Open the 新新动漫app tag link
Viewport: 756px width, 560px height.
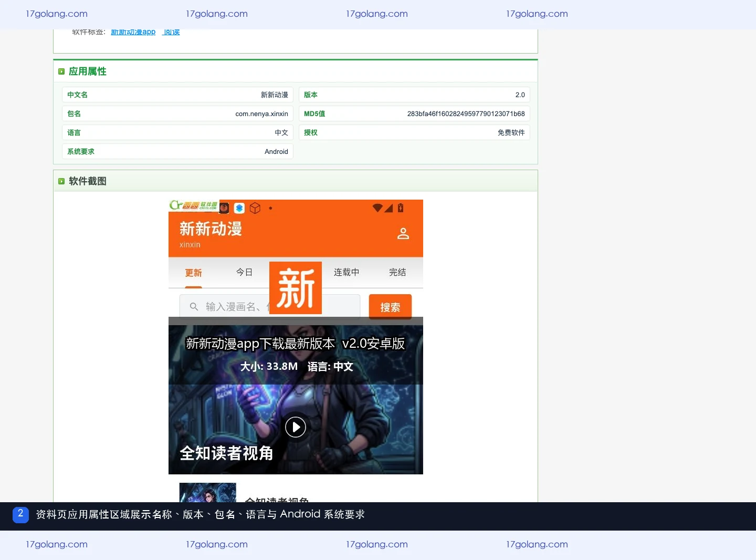coord(133,32)
